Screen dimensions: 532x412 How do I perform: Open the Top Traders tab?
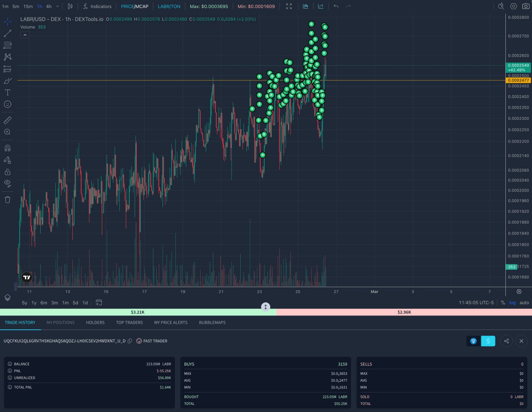(x=129, y=323)
